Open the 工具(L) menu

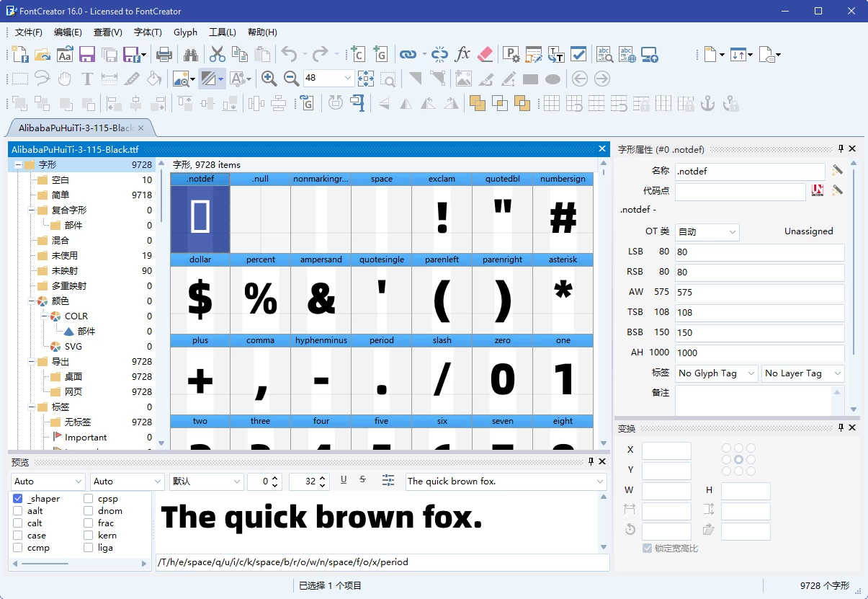coord(223,32)
